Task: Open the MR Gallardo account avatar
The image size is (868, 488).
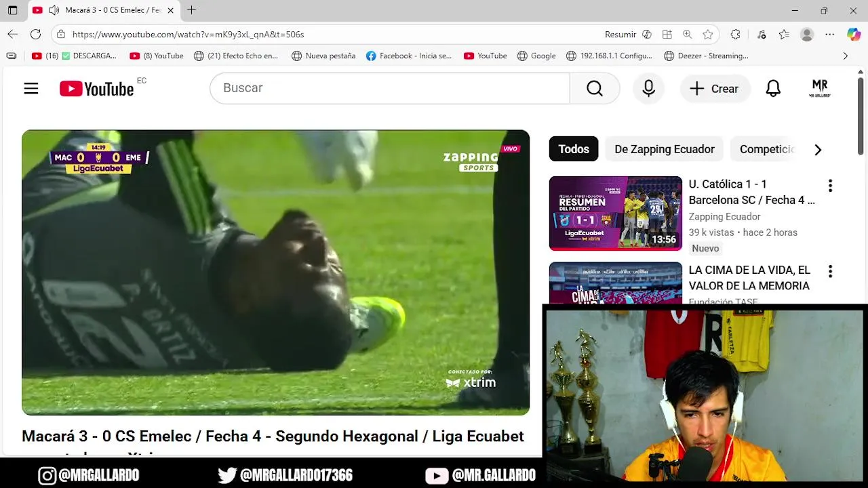Action: coord(820,89)
